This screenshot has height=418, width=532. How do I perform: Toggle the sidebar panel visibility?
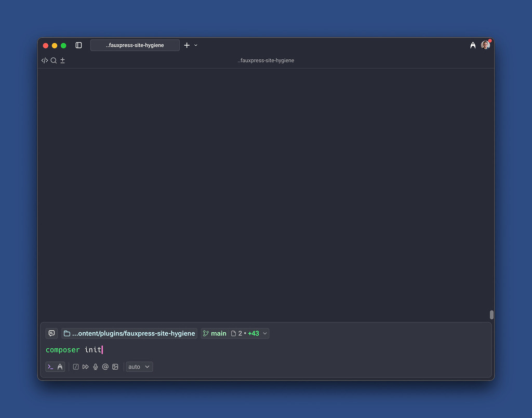click(78, 45)
